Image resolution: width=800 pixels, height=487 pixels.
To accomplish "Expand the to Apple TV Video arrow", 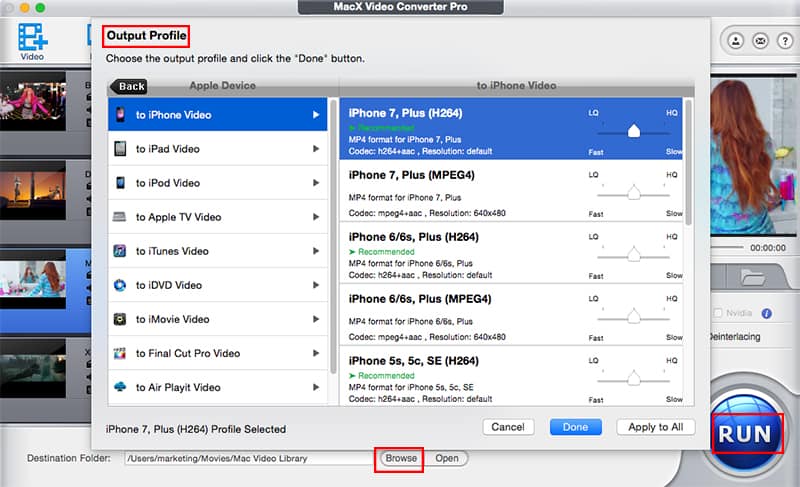I will (316, 217).
